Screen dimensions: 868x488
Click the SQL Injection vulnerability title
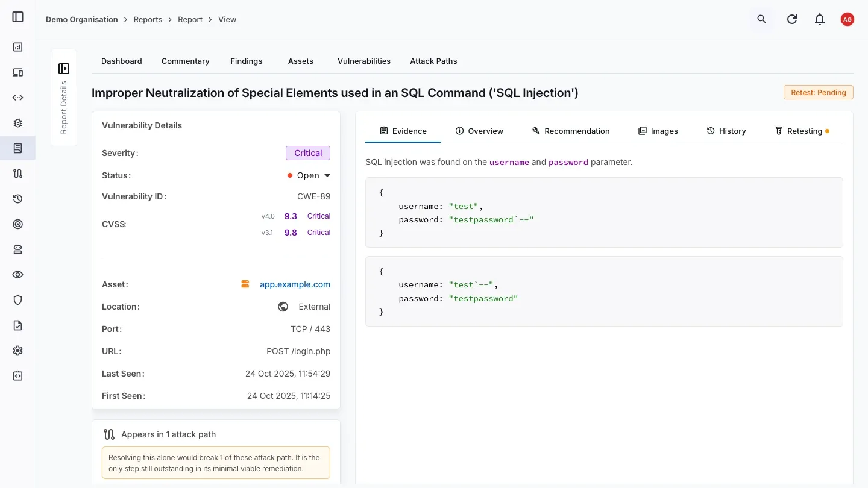(335, 93)
